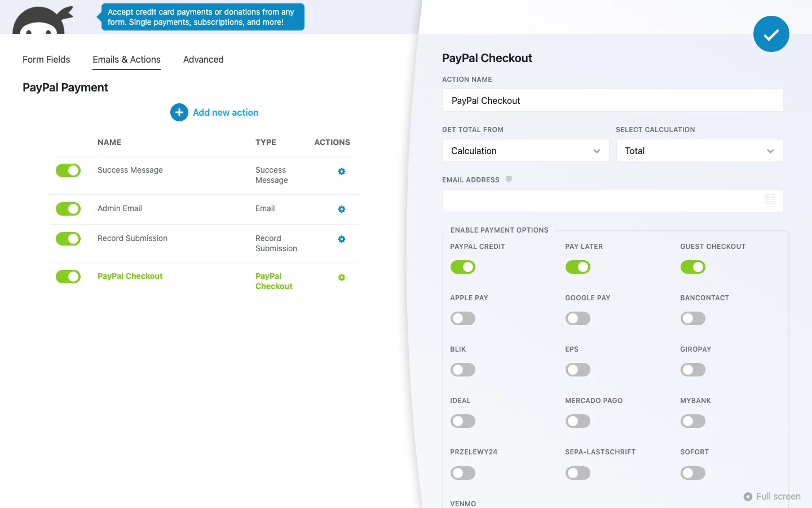Disable the Admin Email action toggle
Screen dimensions: 812x508
[x=68, y=209]
